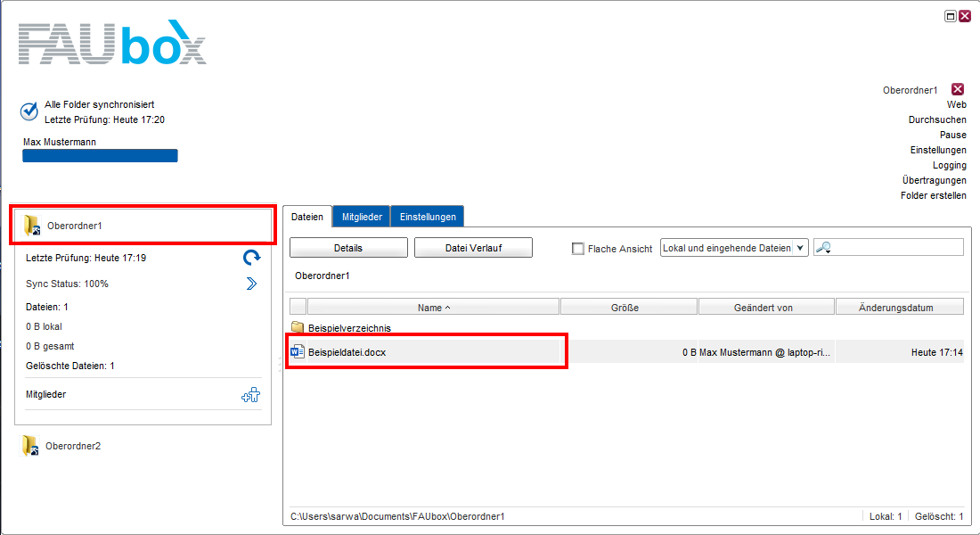
Task: Click the Datei Verlauf button
Action: click(473, 248)
